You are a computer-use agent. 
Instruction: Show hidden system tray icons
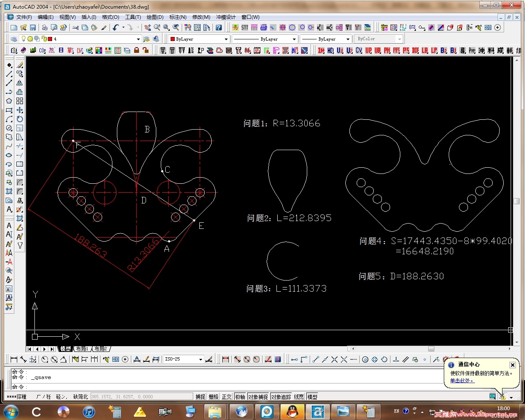(x=422, y=412)
